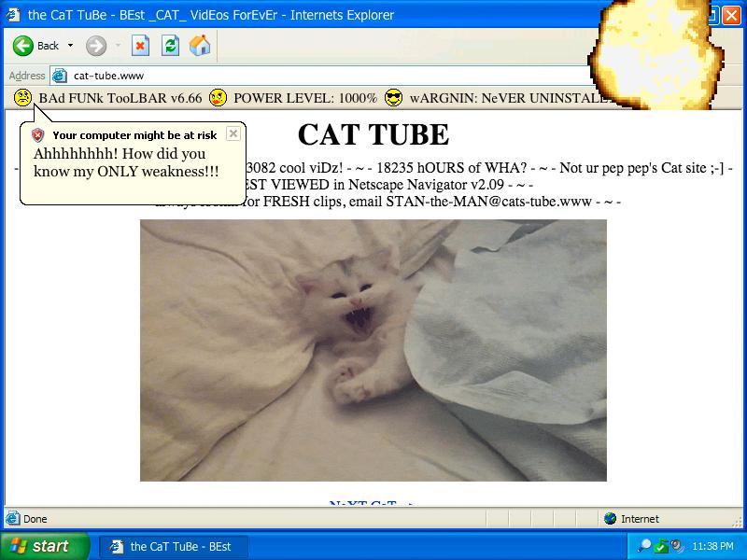Click the frowning smiley on BAd FUNk toolbar
The height and width of the screenshot is (560, 747).
(x=22, y=98)
